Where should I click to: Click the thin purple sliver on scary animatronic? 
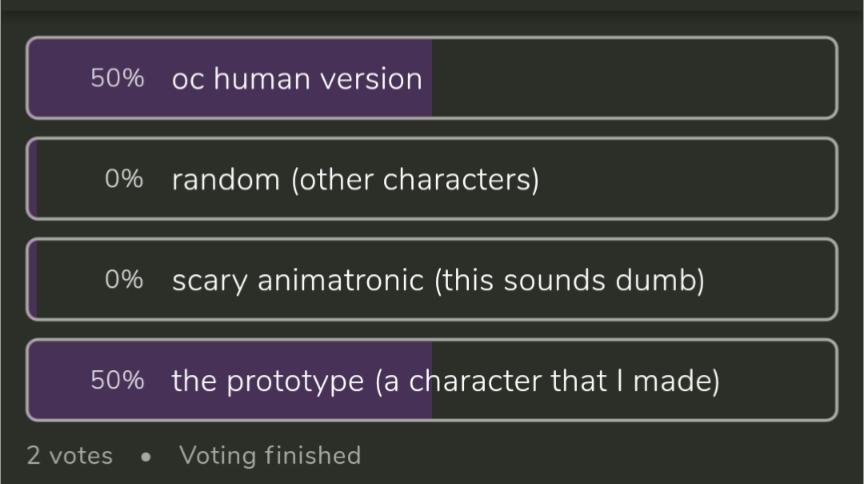pyautogui.click(x=33, y=279)
